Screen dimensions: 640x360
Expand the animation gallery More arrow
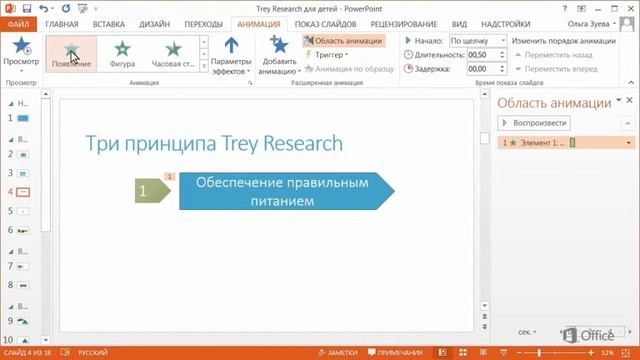[x=204, y=67]
